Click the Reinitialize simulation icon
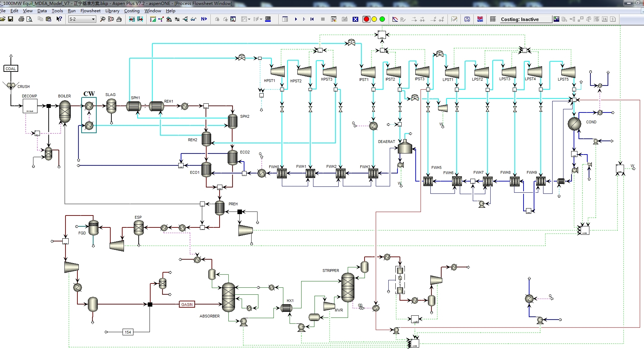The height and width of the screenshot is (349, 644). pos(312,19)
